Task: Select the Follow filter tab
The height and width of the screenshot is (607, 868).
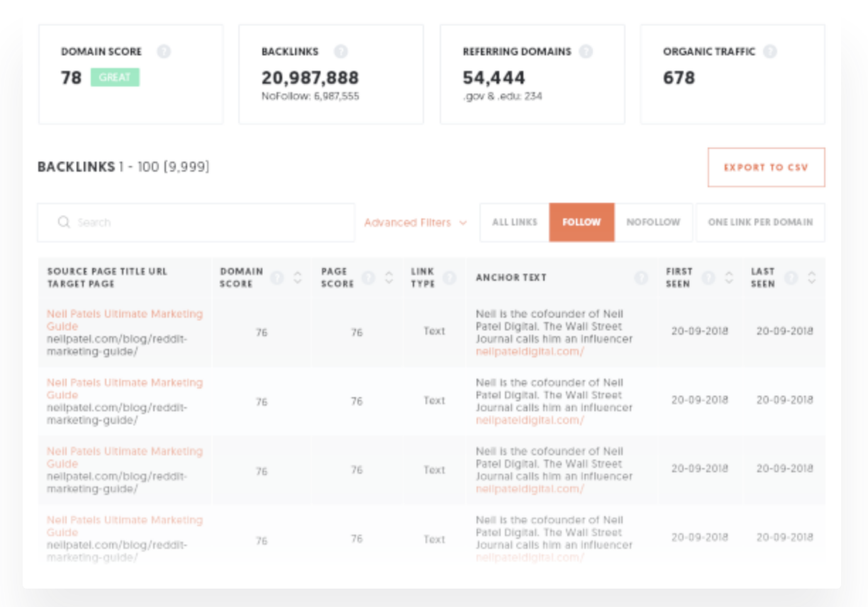Action: point(582,223)
